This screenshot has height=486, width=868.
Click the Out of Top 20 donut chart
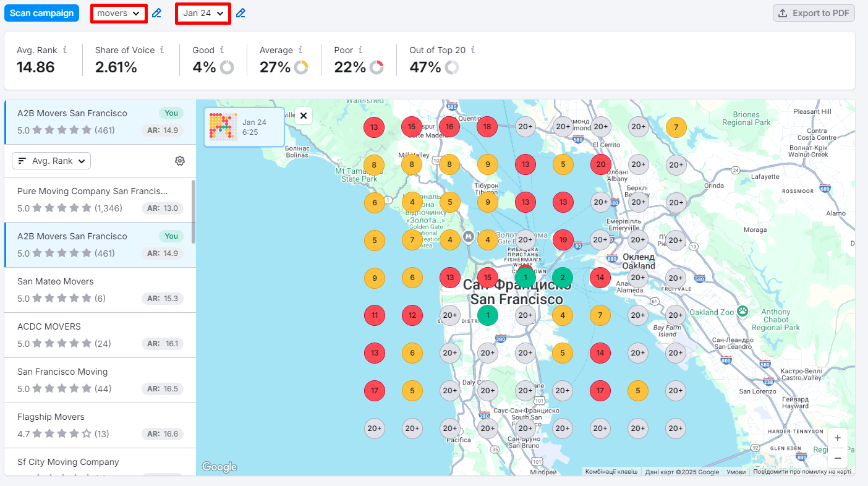point(451,67)
